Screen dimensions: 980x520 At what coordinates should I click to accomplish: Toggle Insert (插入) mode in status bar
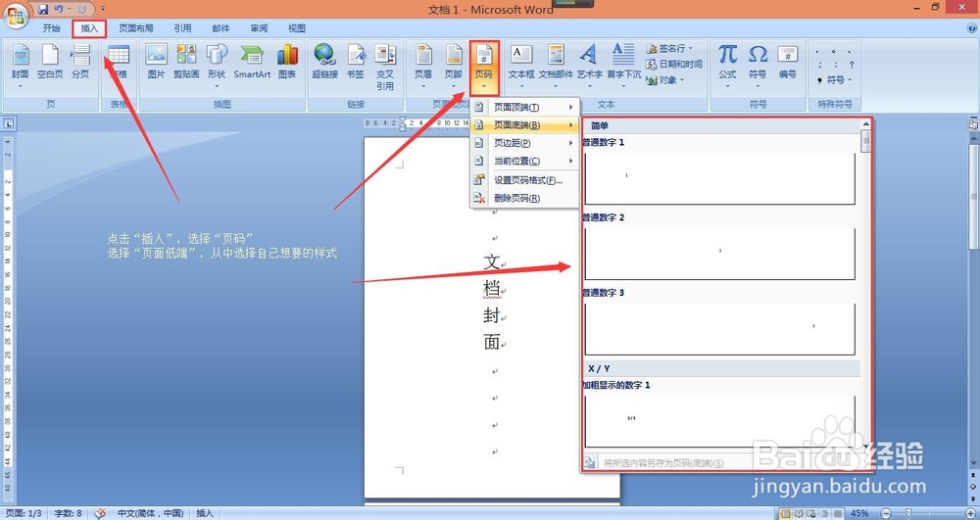[x=205, y=513]
